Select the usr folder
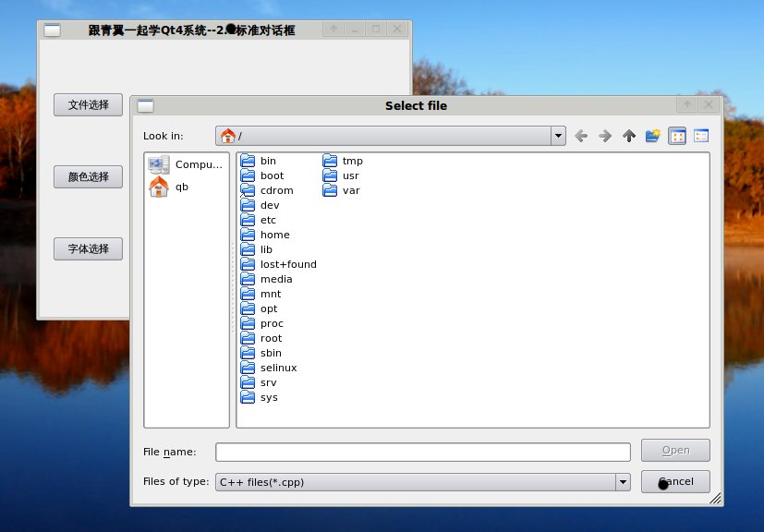This screenshot has width=764, height=532. click(x=350, y=175)
